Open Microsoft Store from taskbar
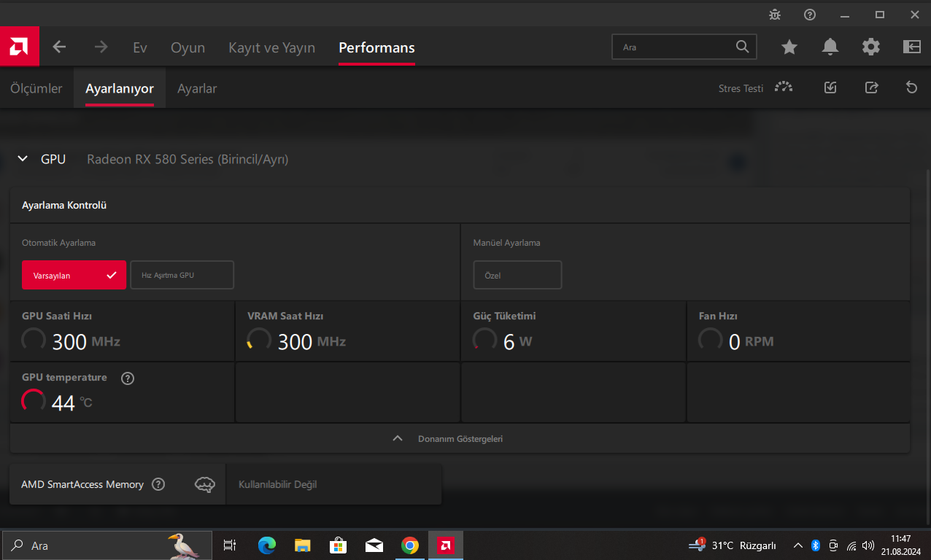931x560 pixels. (339, 545)
